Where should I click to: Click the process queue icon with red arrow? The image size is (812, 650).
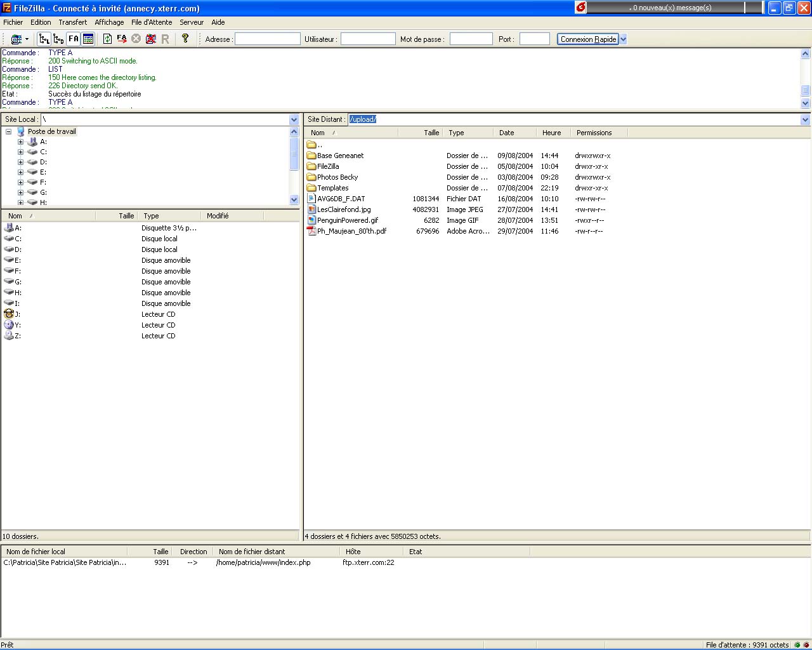(121, 39)
